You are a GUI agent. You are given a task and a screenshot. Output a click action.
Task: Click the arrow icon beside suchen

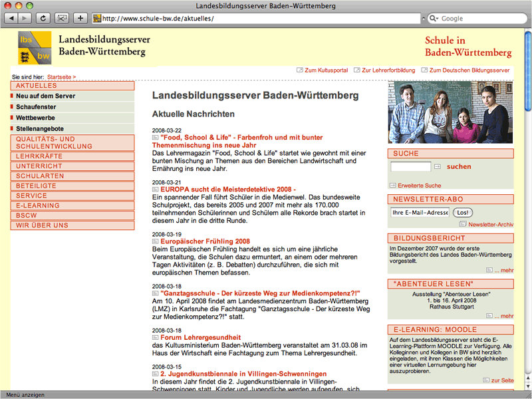437,167
